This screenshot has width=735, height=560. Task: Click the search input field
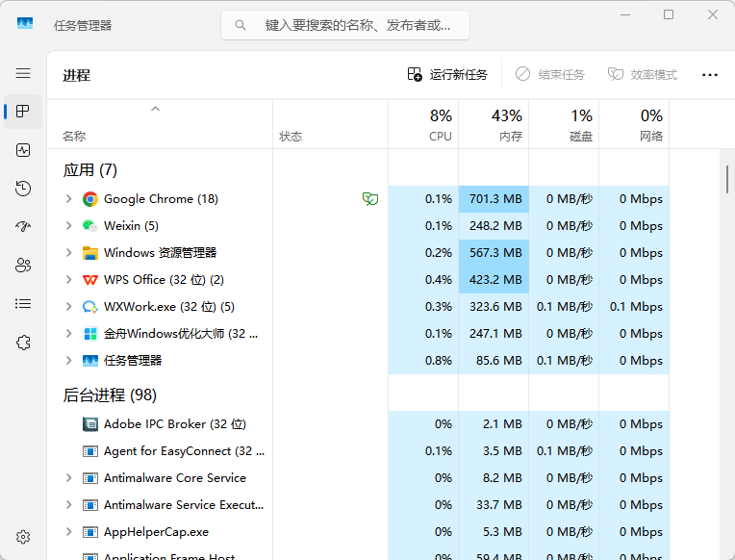(x=345, y=25)
